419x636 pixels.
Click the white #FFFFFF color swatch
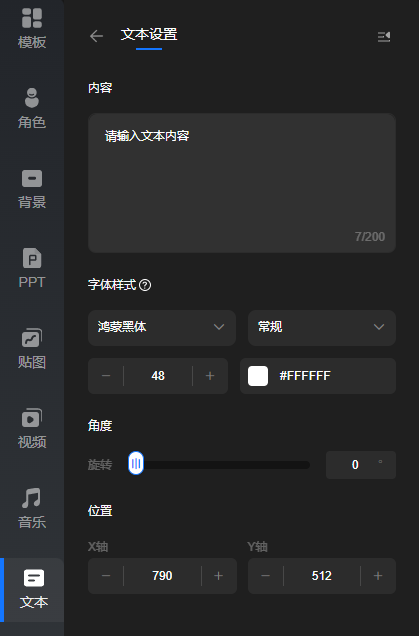point(258,376)
